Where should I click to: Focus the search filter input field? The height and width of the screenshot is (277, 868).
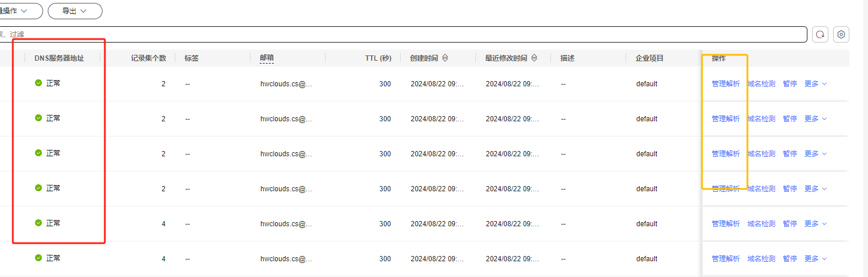pos(403,34)
